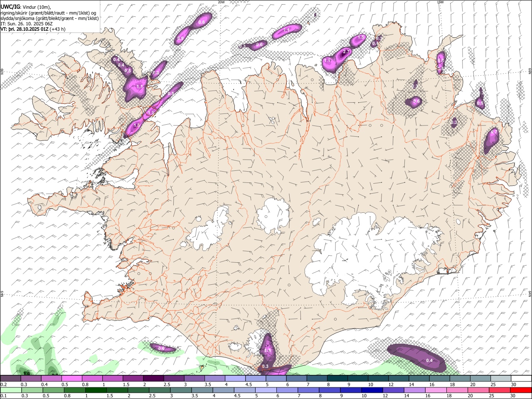Image resolution: width=532 pixels, height=399 pixels.
Task: Pick the snow legend swatch between 6 and 7
Action: coord(297,379)
